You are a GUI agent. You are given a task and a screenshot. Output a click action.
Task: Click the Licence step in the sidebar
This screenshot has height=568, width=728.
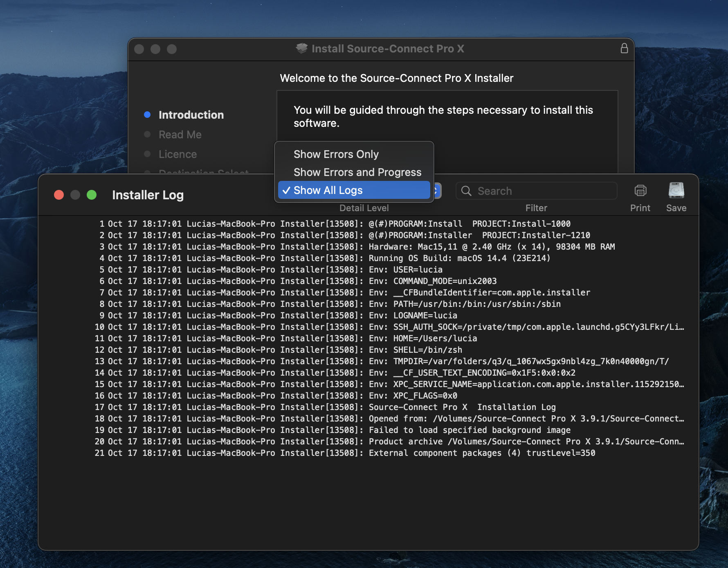click(x=178, y=154)
